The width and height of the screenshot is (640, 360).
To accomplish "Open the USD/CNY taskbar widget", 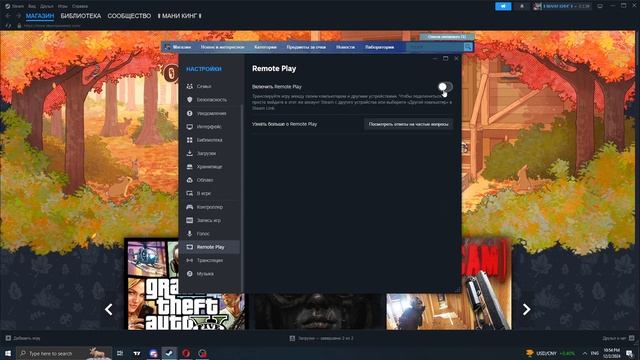I will (550, 353).
